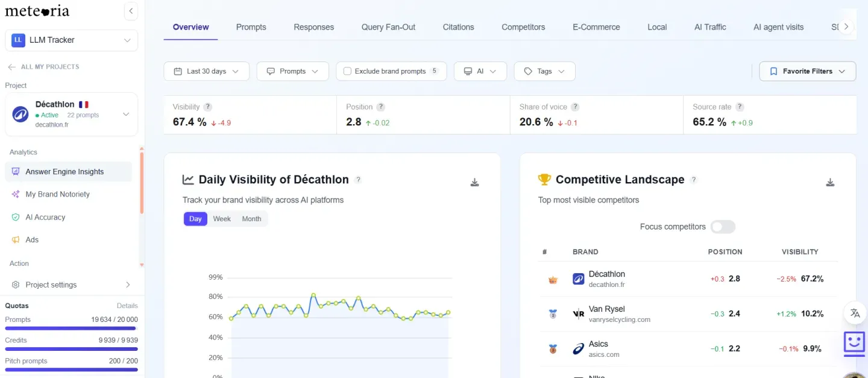Open the Last 30 days date filter
868x378 pixels.
point(206,71)
